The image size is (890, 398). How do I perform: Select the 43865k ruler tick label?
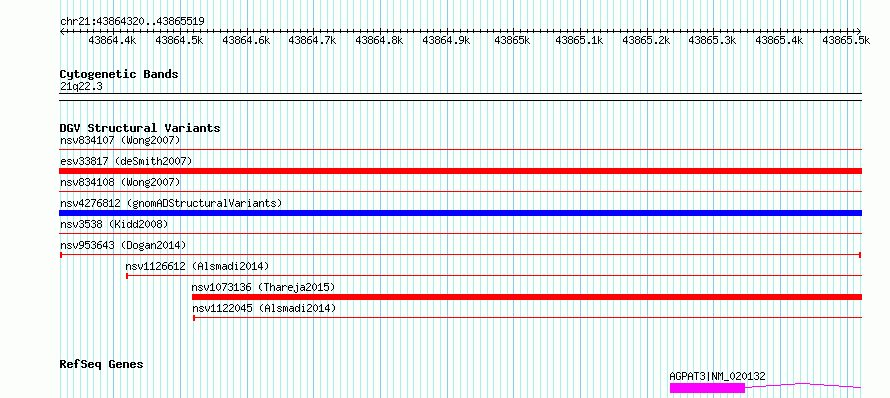click(513, 40)
